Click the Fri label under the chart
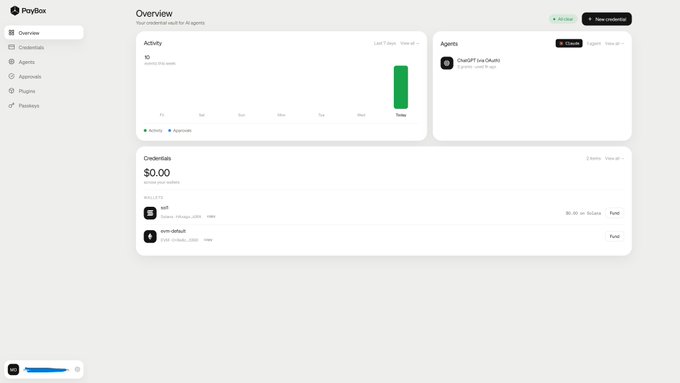 162,115
